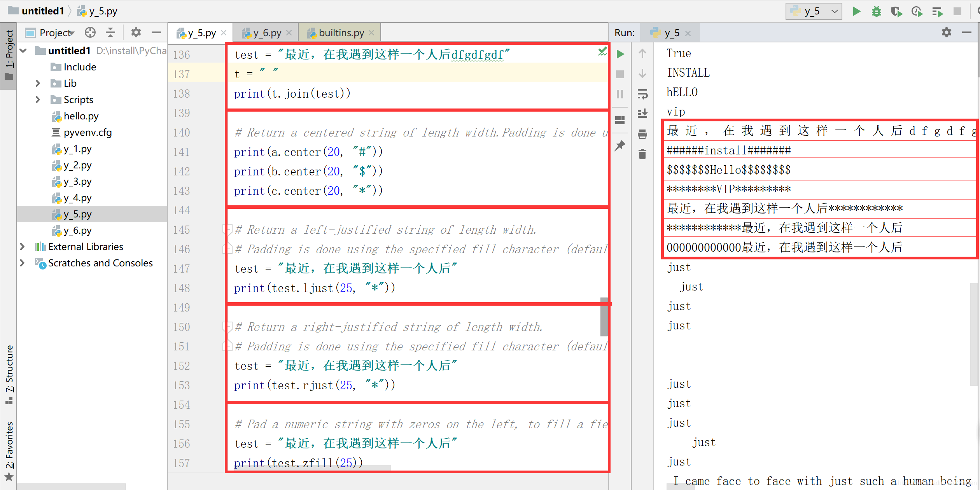Switch to the y_6.py editor tab
Screen dimensions: 980x490
[267, 33]
